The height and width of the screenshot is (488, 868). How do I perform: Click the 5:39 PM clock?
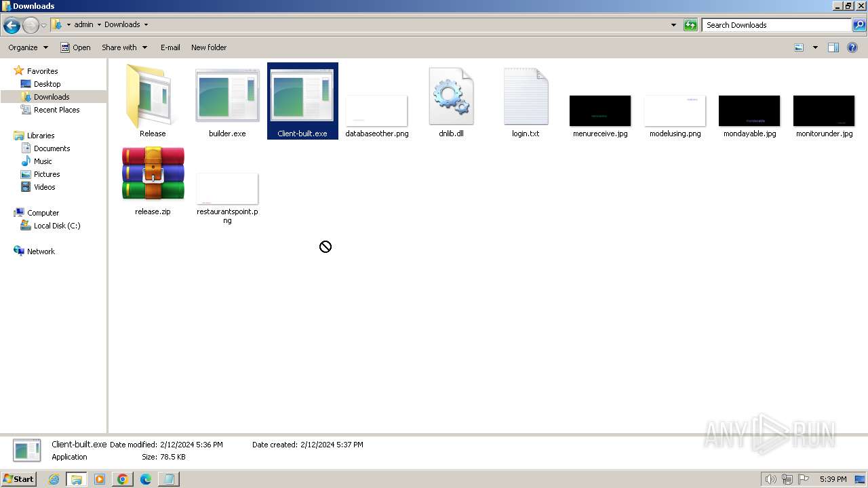click(833, 479)
